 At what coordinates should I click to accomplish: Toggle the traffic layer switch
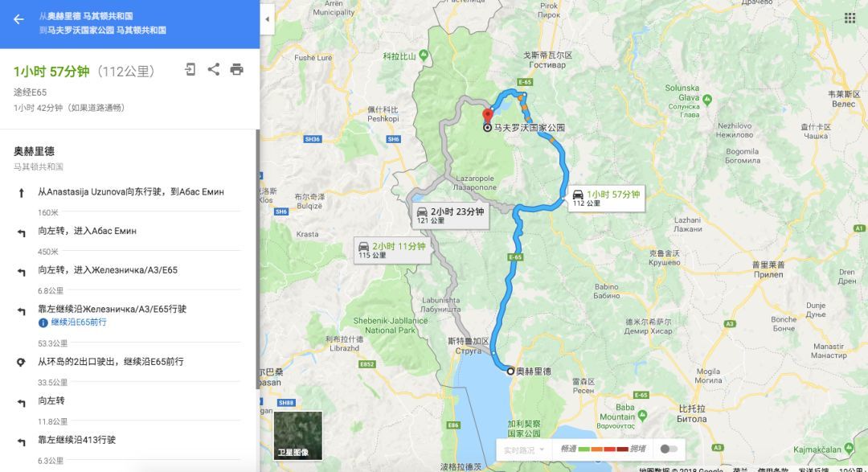point(668,449)
